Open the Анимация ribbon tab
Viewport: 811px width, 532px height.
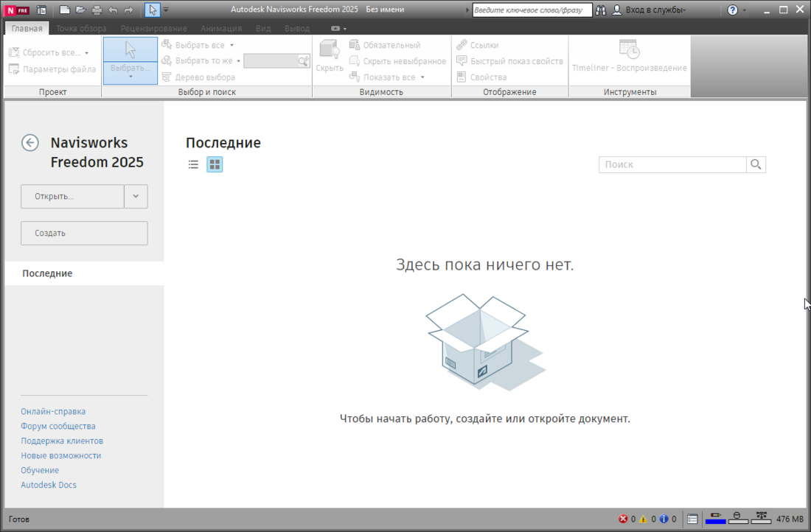221,29
